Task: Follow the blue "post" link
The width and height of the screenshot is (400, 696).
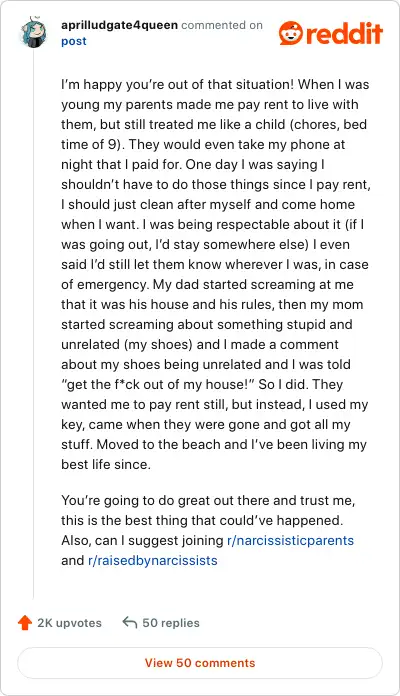Action: [x=74, y=41]
